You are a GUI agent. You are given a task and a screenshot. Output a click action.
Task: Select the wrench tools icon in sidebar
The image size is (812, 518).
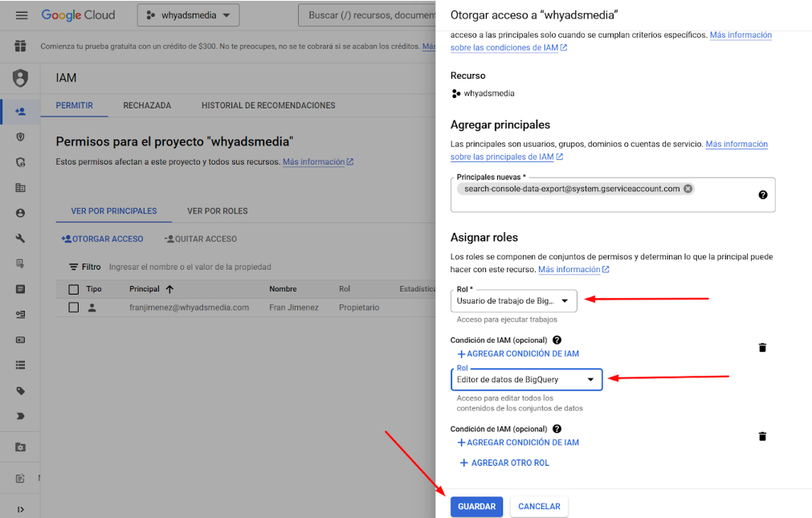coord(20,239)
